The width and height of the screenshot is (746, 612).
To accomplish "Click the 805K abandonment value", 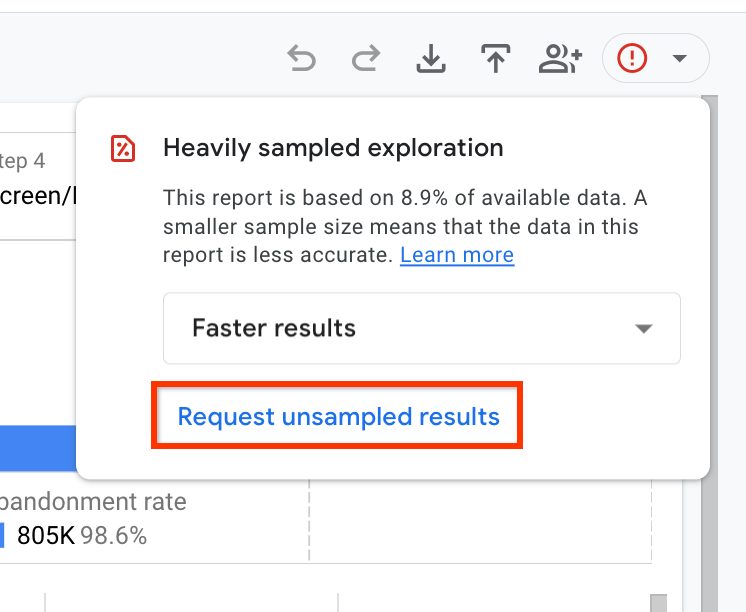I will coord(45,536).
